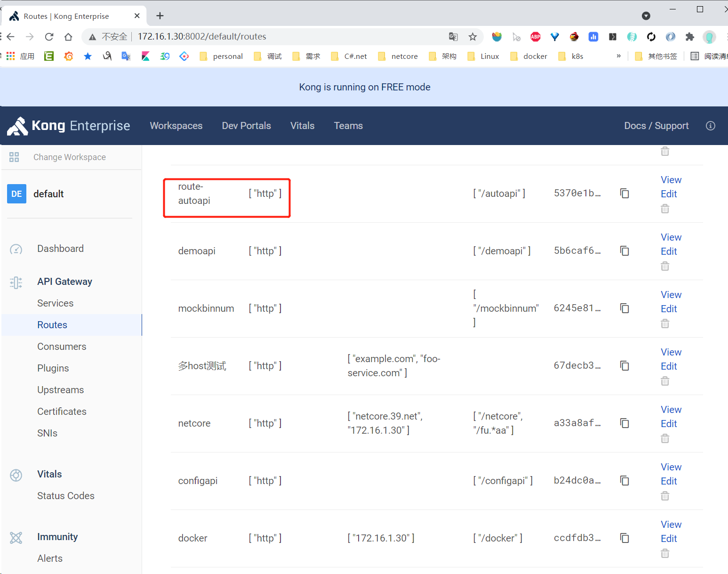Open SNIs in the sidebar
728x574 pixels.
coord(48,433)
